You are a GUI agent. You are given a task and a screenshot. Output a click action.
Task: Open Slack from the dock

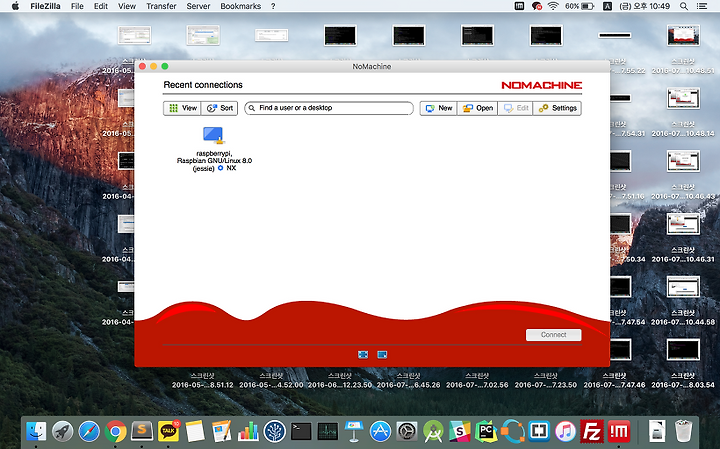coord(460,432)
